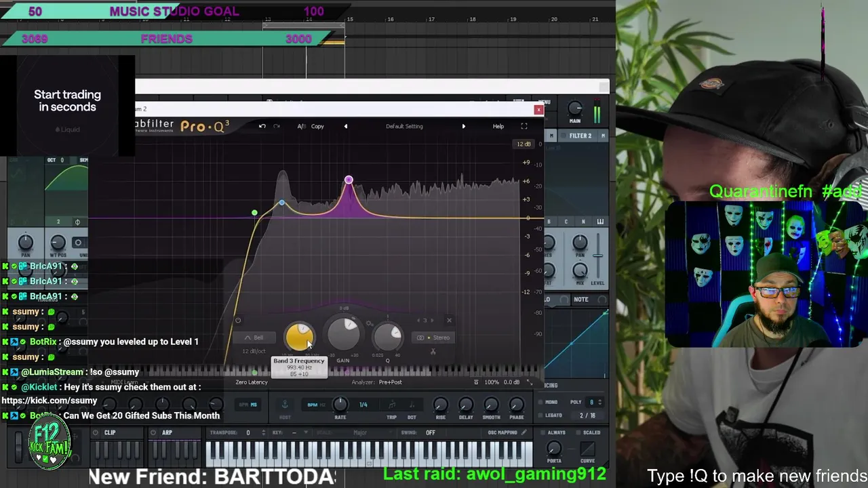Click the MAIN volume knob
The width and height of the screenshot is (868, 488).
point(575,108)
